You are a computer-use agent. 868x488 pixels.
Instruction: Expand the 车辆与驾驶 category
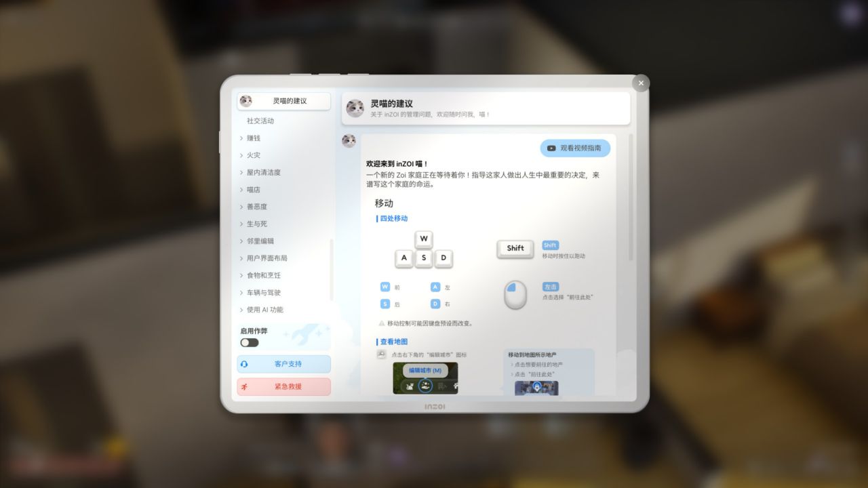point(260,293)
